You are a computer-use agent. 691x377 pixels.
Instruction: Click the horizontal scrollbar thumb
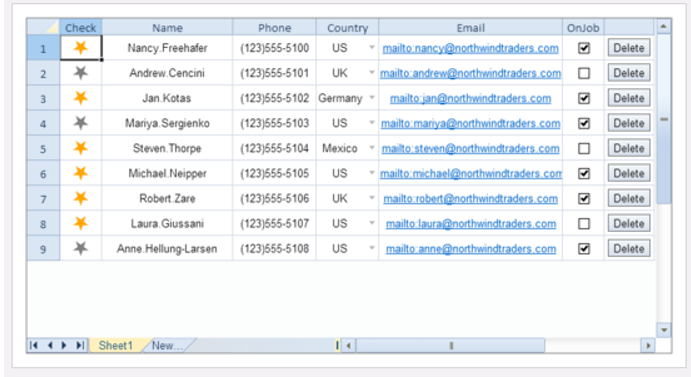[450, 346]
